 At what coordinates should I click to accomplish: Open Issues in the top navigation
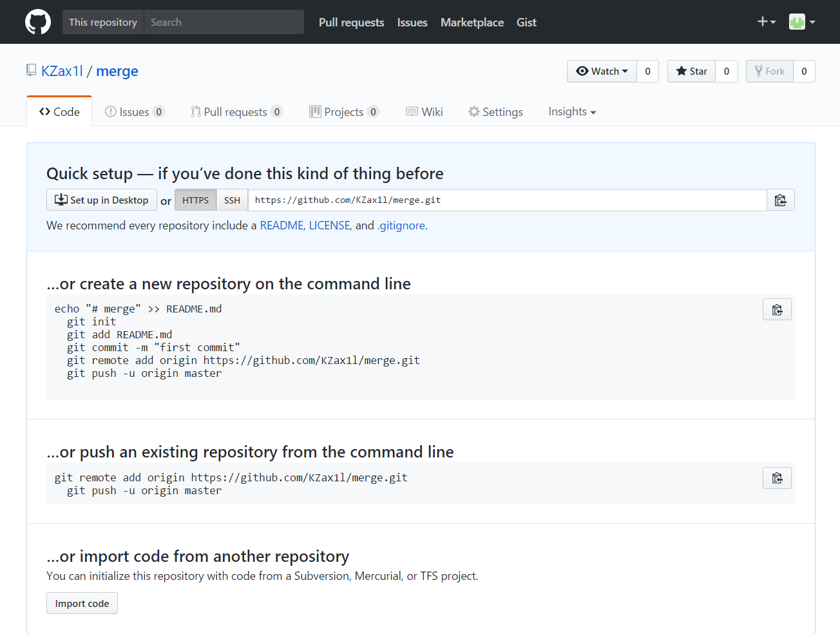coord(412,22)
